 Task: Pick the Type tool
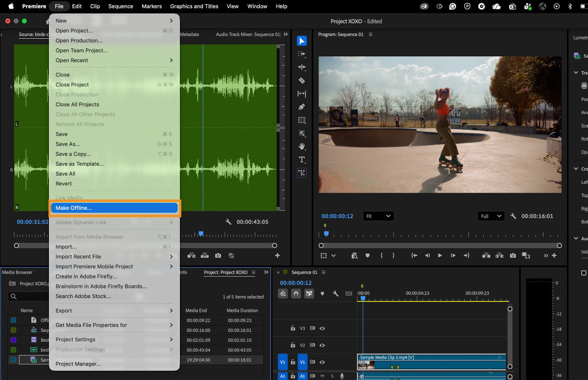301,159
